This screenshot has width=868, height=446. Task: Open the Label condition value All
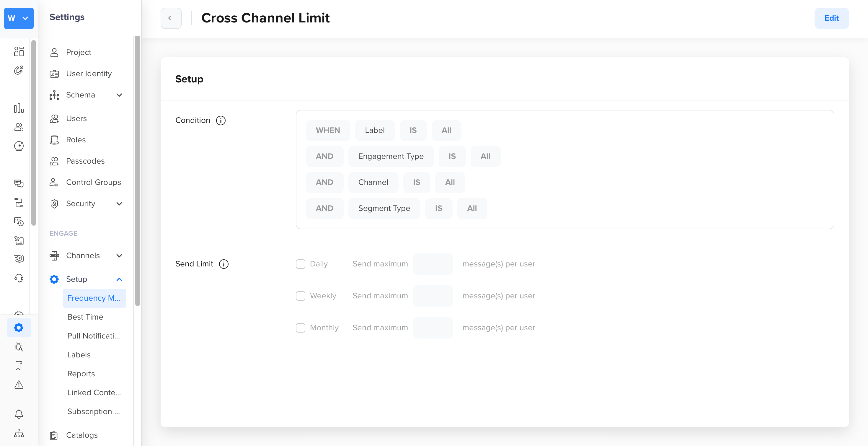click(x=446, y=130)
